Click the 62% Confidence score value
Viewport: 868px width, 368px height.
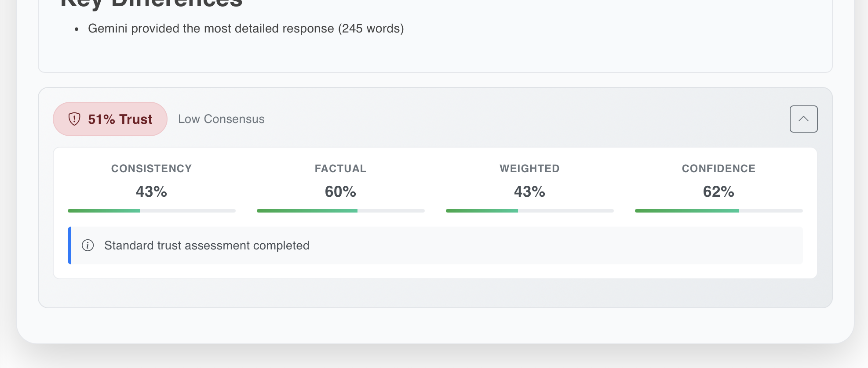point(718,191)
